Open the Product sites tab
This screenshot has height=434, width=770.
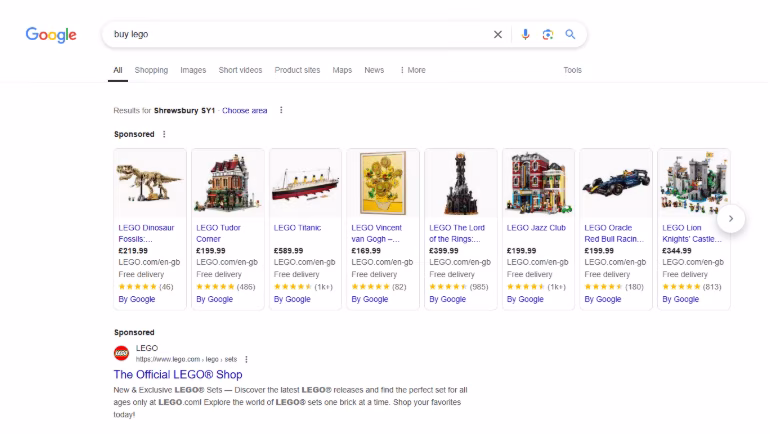click(x=297, y=70)
